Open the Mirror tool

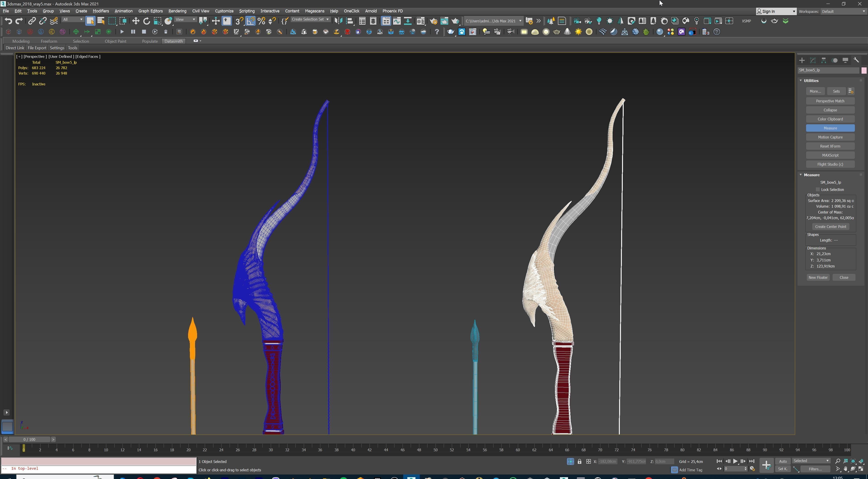coord(338,21)
